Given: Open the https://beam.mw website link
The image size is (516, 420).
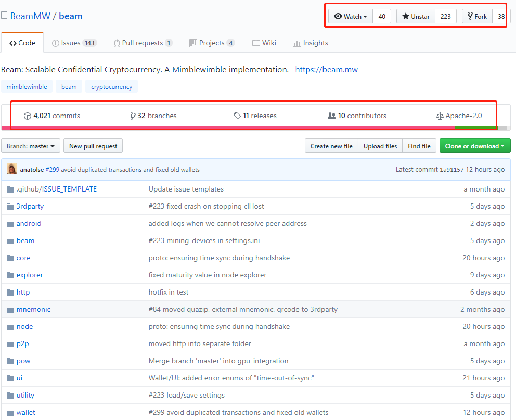Looking at the screenshot, I should click(x=327, y=70).
